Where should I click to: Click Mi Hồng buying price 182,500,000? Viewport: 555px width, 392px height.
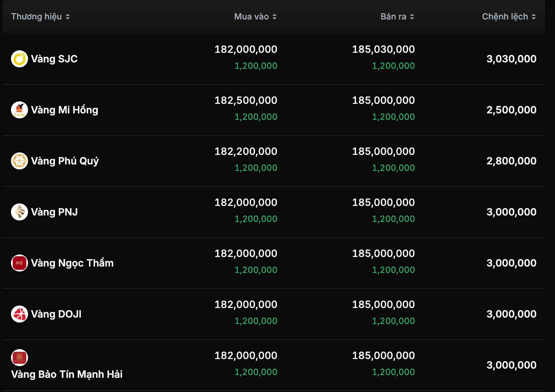pos(246,100)
